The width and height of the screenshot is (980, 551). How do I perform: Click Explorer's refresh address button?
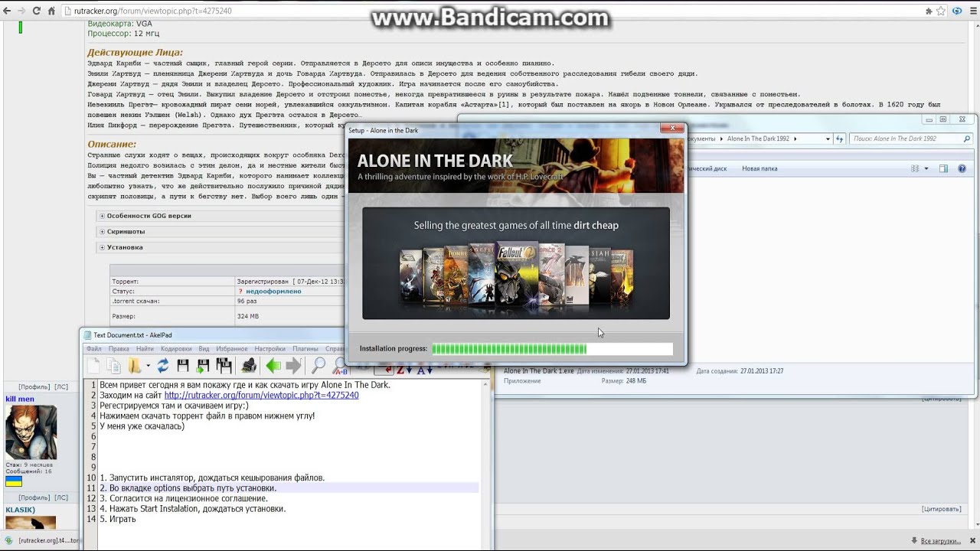[839, 139]
